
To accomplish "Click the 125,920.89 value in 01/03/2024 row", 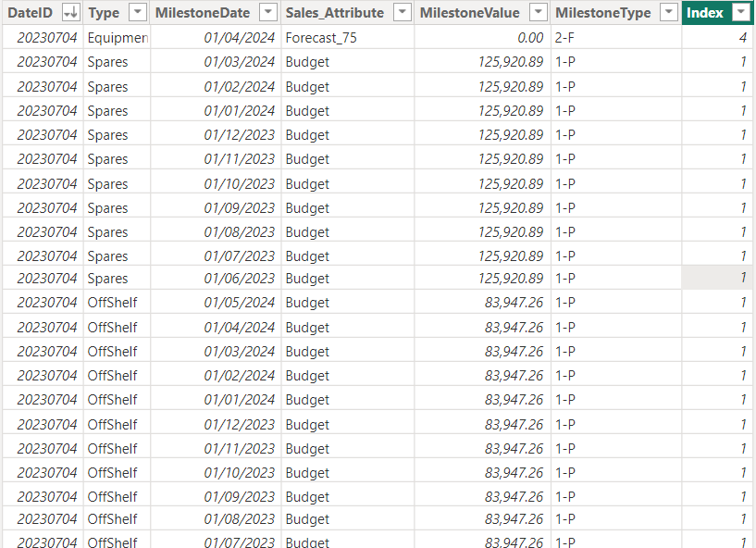I will tap(482, 62).
